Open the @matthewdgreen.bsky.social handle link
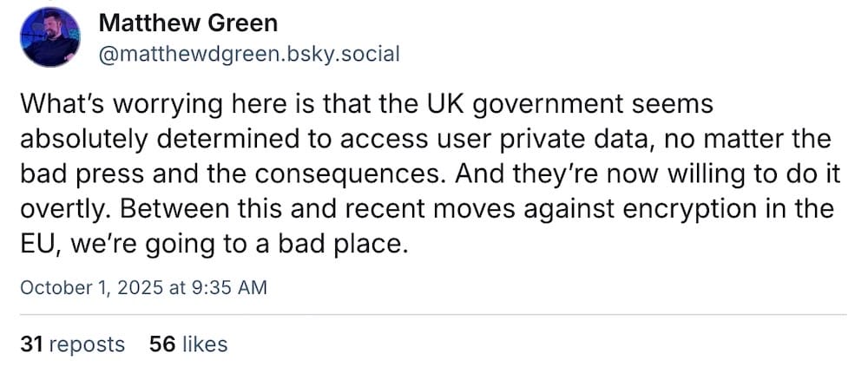Viewport: 868px width, 367px height. (249, 54)
